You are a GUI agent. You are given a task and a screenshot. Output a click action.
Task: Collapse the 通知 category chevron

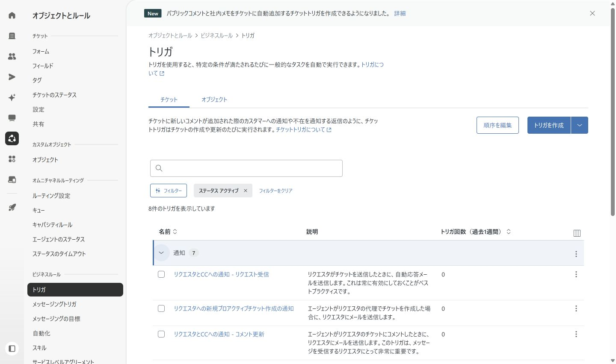pyautogui.click(x=161, y=253)
